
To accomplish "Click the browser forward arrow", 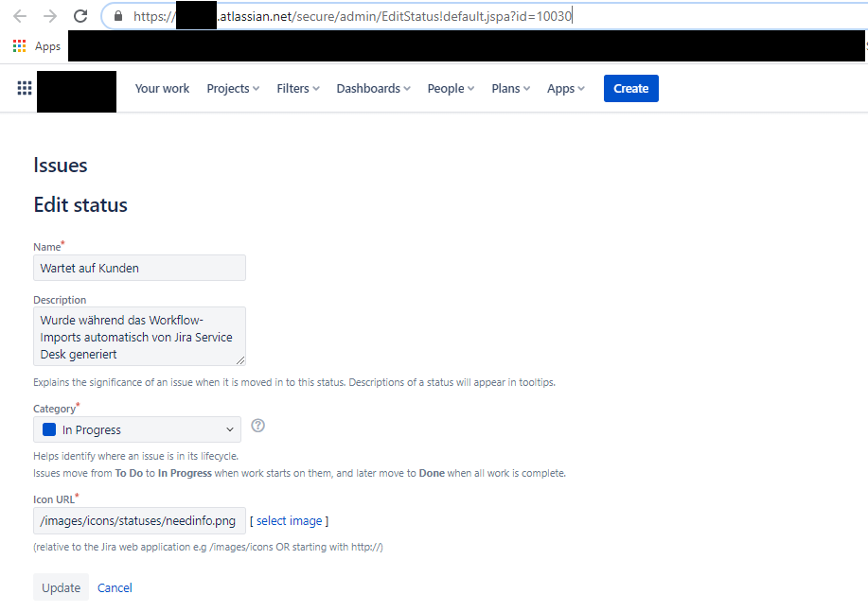I will (x=50, y=16).
